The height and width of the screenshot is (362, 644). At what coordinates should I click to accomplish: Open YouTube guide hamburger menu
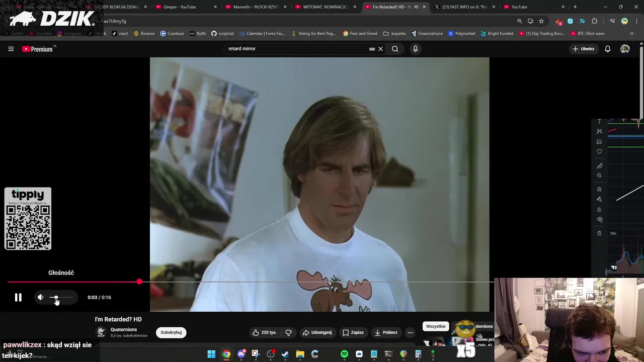click(x=11, y=49)
